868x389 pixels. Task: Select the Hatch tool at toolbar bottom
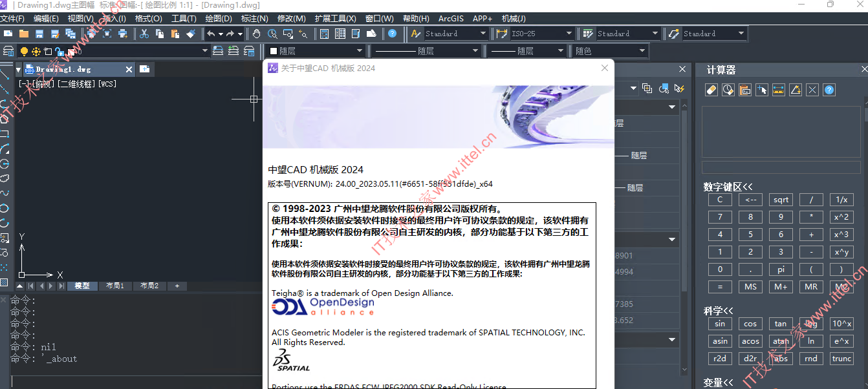(5, 282)
